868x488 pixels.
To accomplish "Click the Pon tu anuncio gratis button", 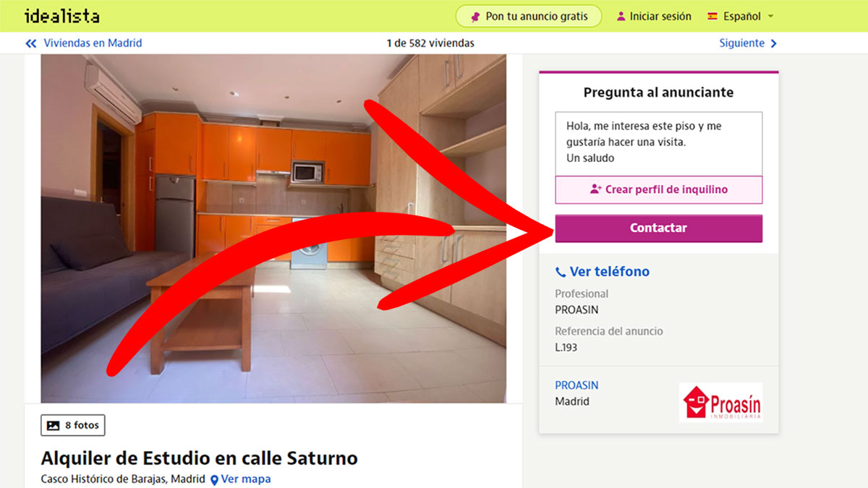I will click(529, 16).
